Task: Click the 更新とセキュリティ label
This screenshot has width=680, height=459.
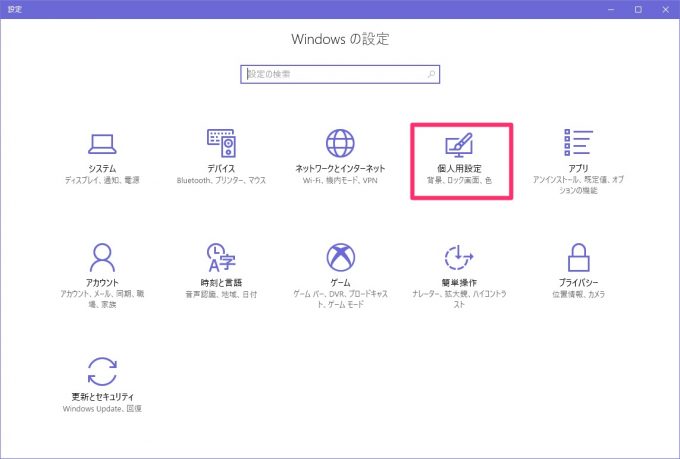Action: pos(102,397)
